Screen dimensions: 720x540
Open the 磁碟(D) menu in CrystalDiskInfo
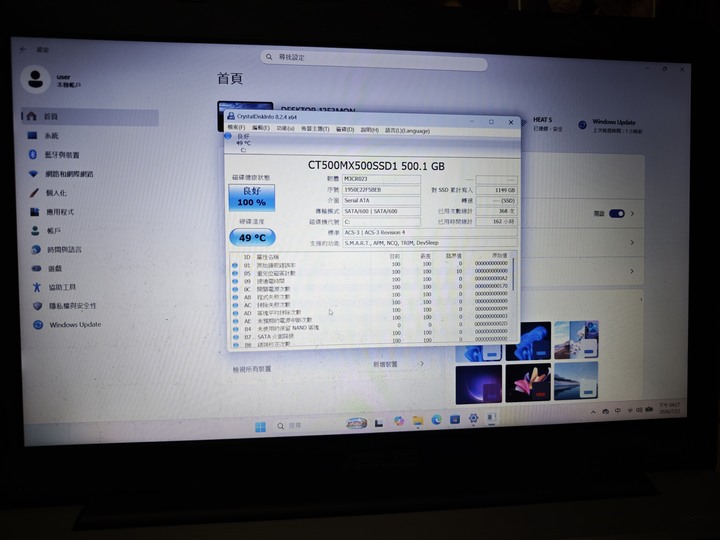pos(345,129)
